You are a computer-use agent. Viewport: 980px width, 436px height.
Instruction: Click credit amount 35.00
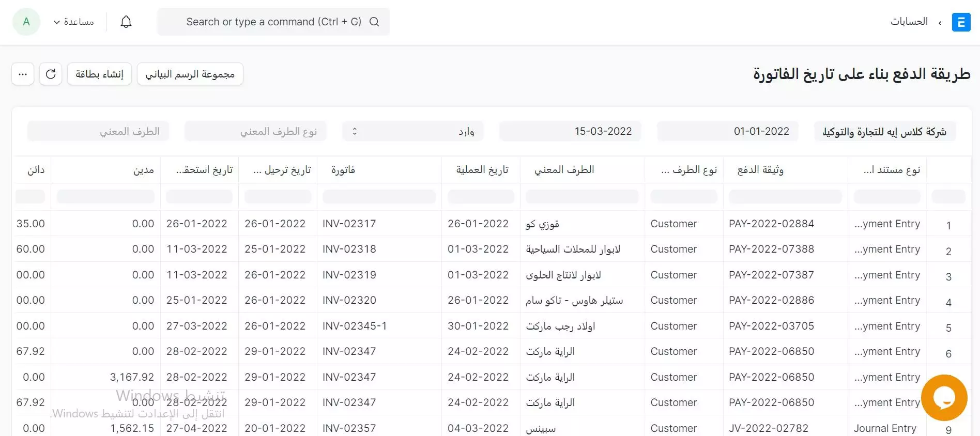pyautogui.click(x=30, y=224)
